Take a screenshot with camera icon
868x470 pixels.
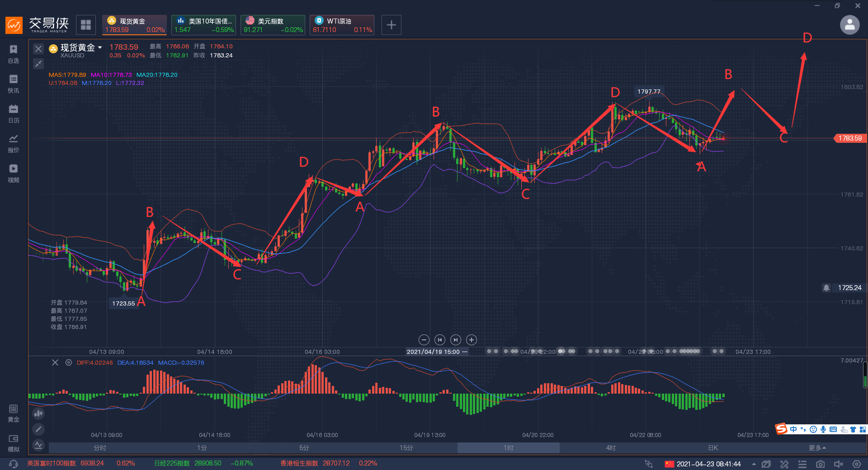click(x=821, y=464)
